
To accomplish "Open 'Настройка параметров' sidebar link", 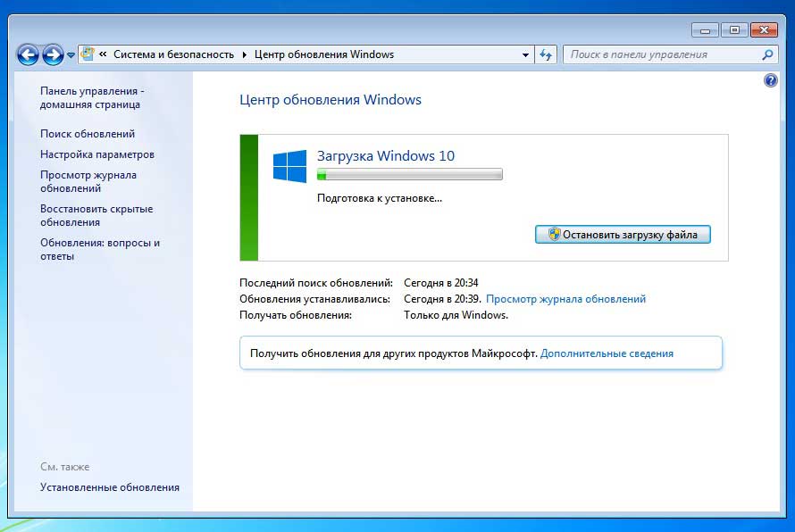I will (x=97, y=154).
